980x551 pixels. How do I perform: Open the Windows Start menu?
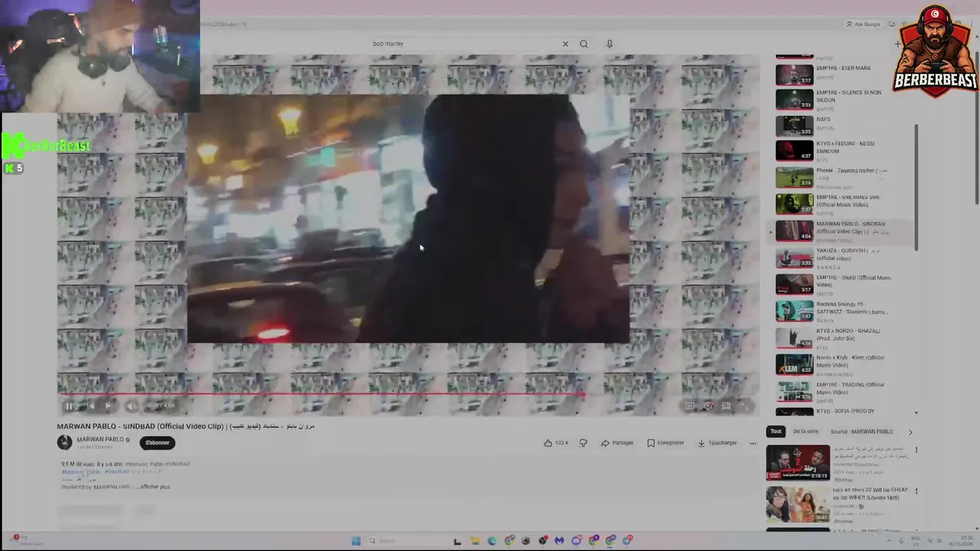coord(356,541)
